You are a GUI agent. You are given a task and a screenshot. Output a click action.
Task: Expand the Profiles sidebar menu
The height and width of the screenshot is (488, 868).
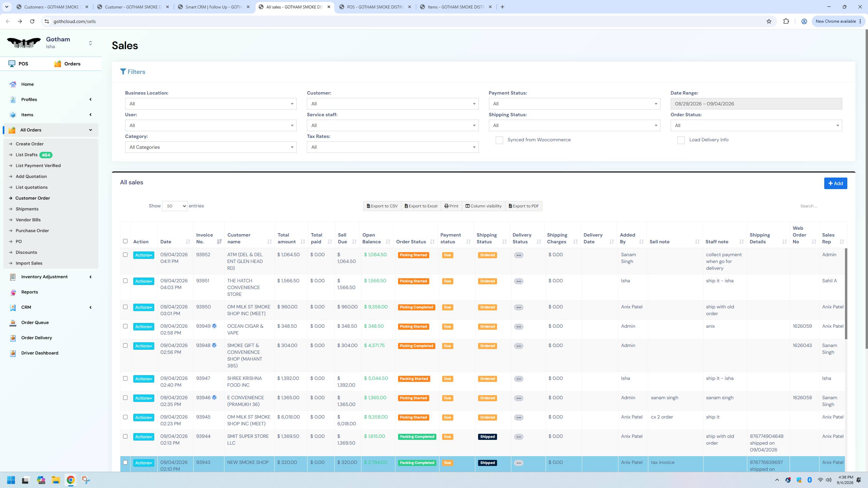[x=51, y=100]
